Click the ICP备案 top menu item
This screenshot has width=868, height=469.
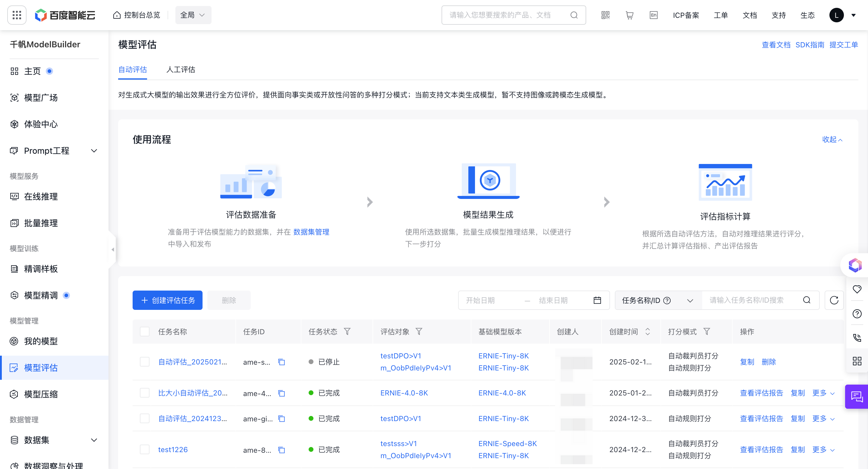(x=686, y=15)
